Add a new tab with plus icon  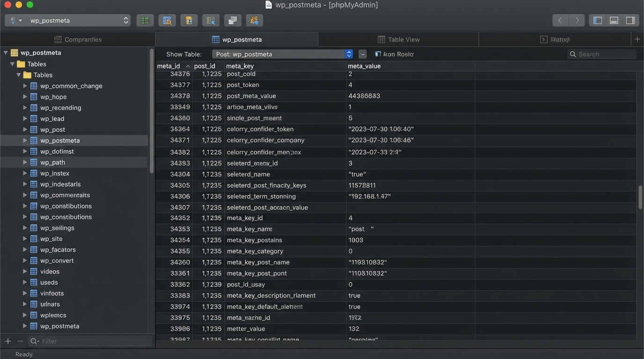637,39
